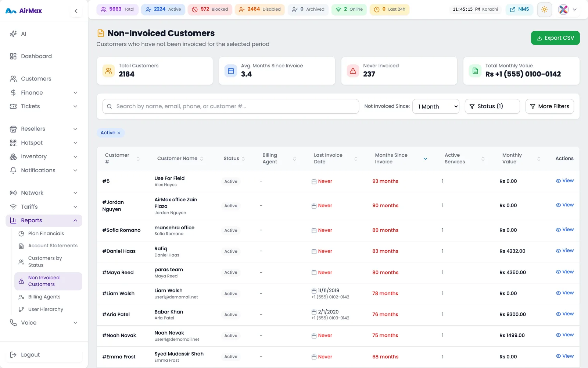Click the customer search field

(231, 106)
